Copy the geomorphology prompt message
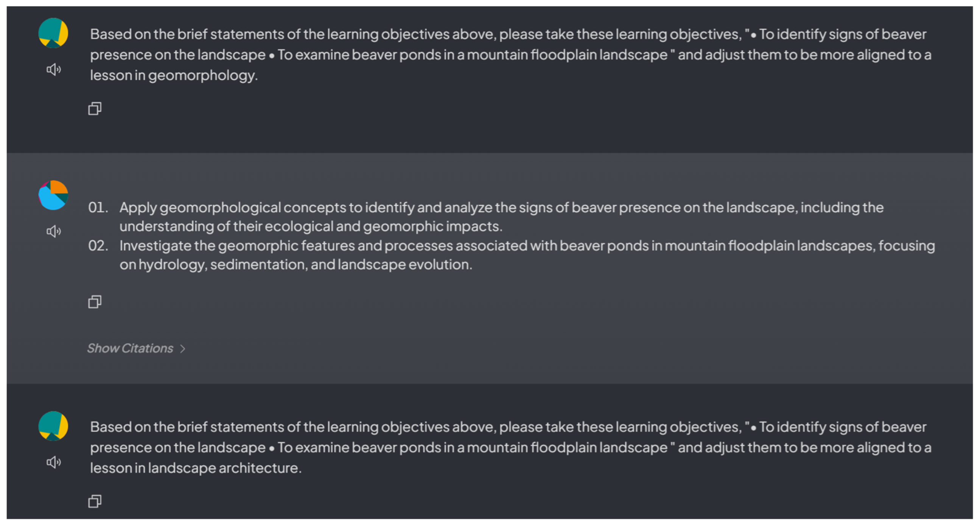 click(95, 109)
